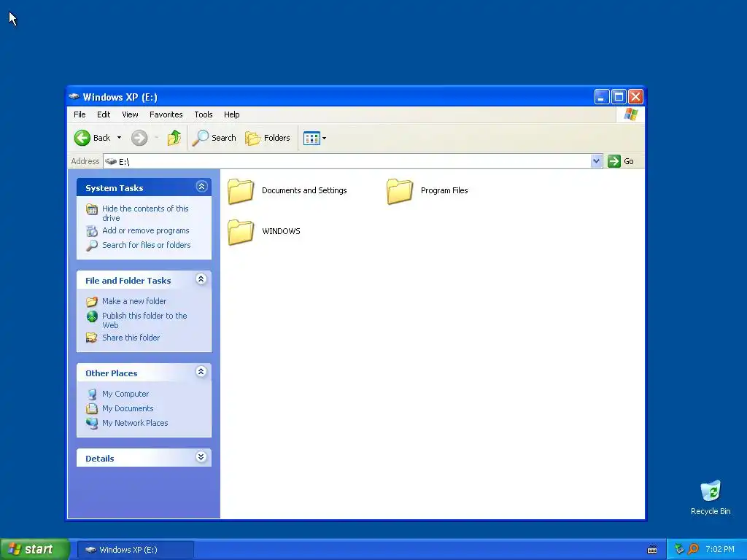Select the Program Files folder icon
Screen dimensions: 747x560
point(399,191)
